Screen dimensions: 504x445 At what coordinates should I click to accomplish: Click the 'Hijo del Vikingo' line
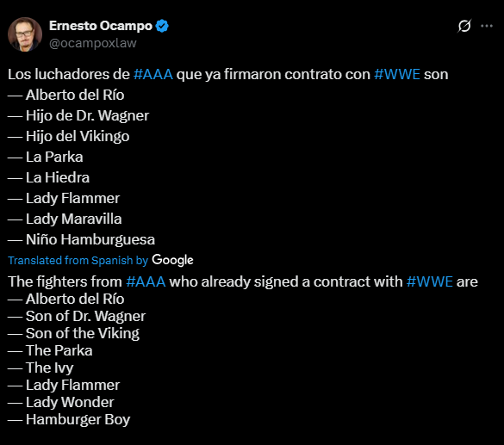coord(68,137)
